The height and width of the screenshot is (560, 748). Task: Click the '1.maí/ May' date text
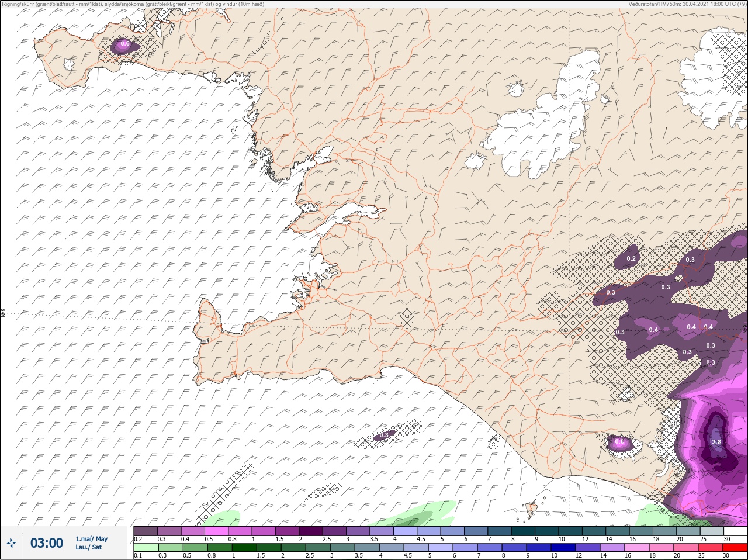[91, 539]
